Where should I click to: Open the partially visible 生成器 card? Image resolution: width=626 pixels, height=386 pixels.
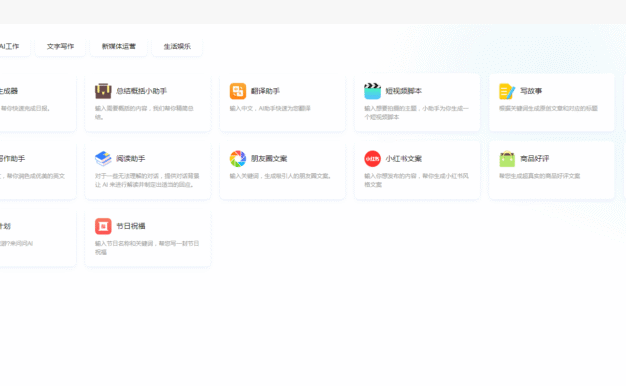(38, 102)
